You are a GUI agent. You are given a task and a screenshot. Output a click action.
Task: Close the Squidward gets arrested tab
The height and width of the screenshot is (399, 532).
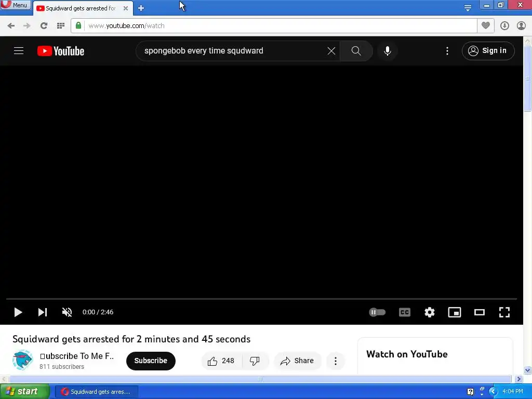(126, 8)
